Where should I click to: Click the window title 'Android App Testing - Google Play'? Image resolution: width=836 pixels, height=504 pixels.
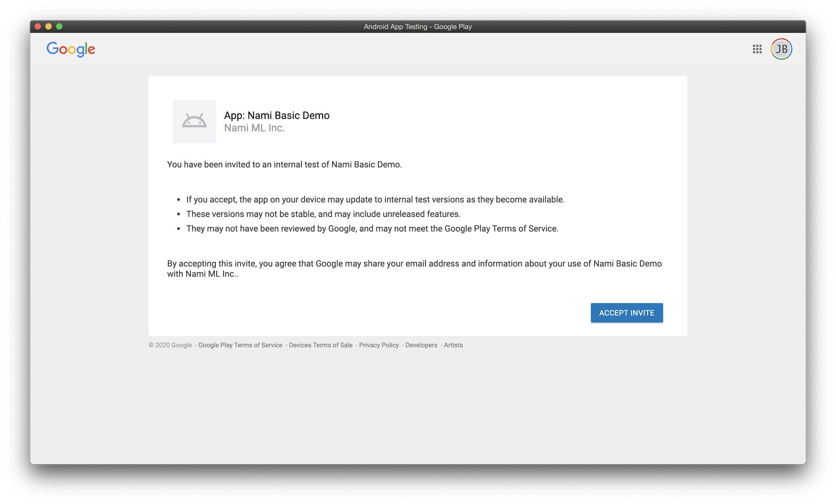click(418, 26)
